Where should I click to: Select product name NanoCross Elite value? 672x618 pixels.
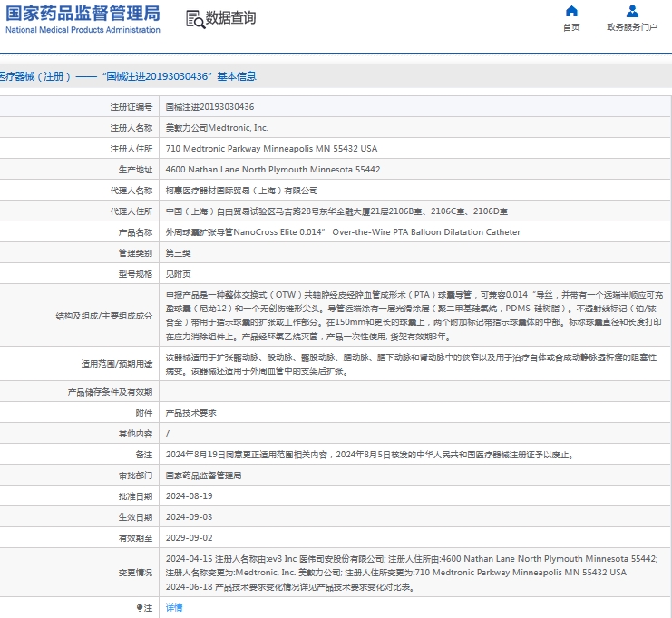343,232
